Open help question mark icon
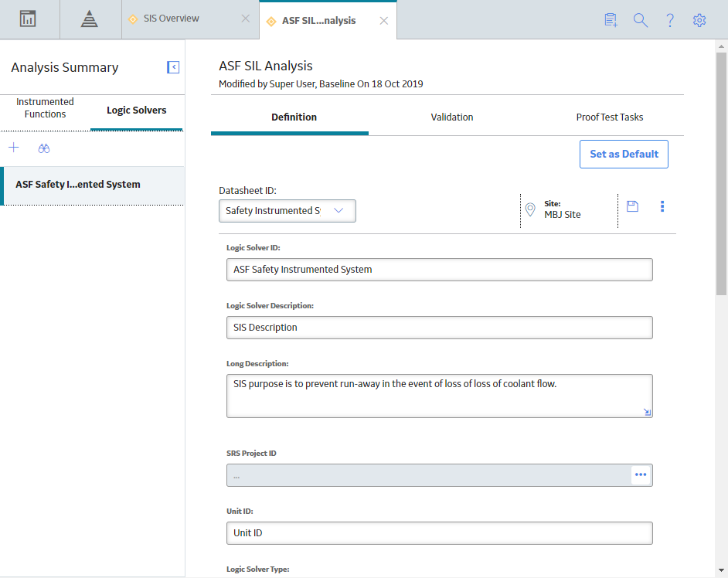This screenshot has width=728, height=578. point(670,20)
